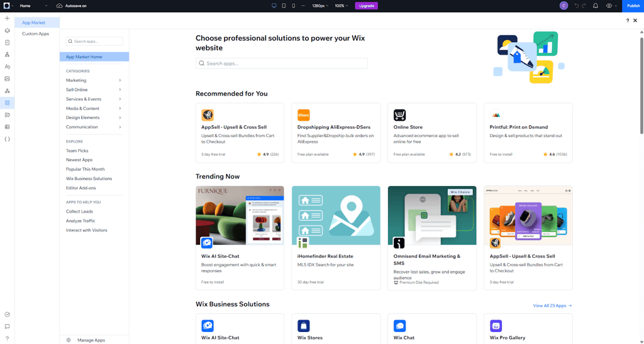This screenshot has width=644, height=344.
Task: Select tablet viewport icon
Action: 284,6
